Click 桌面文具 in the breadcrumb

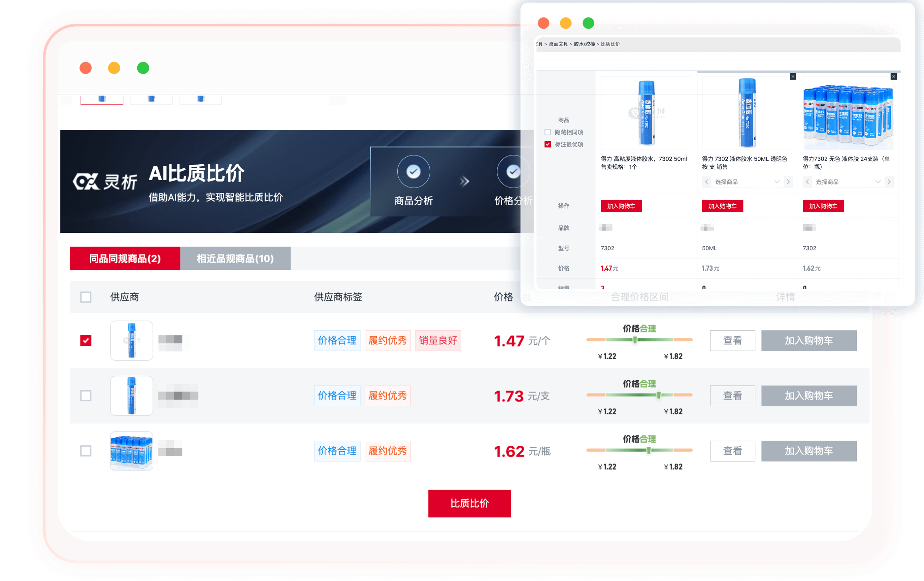[x=558, y=44]
